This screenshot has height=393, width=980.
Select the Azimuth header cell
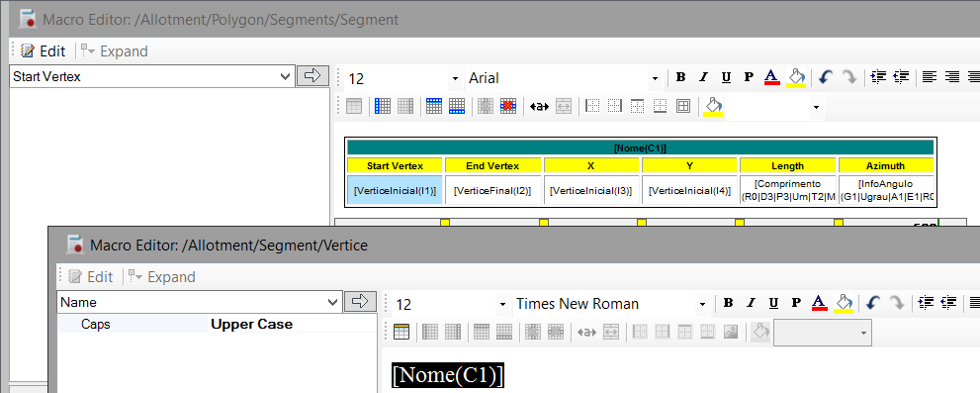point(886,166)
